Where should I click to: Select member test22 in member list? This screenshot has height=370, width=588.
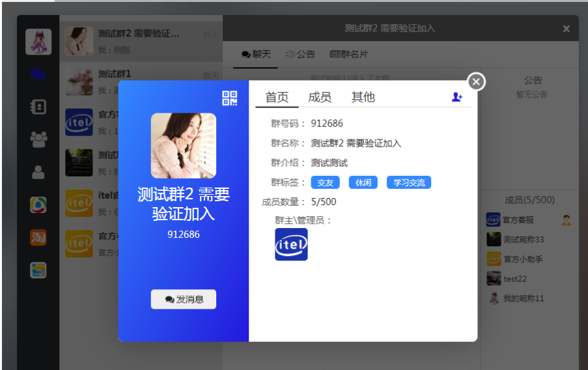point(529,278)
